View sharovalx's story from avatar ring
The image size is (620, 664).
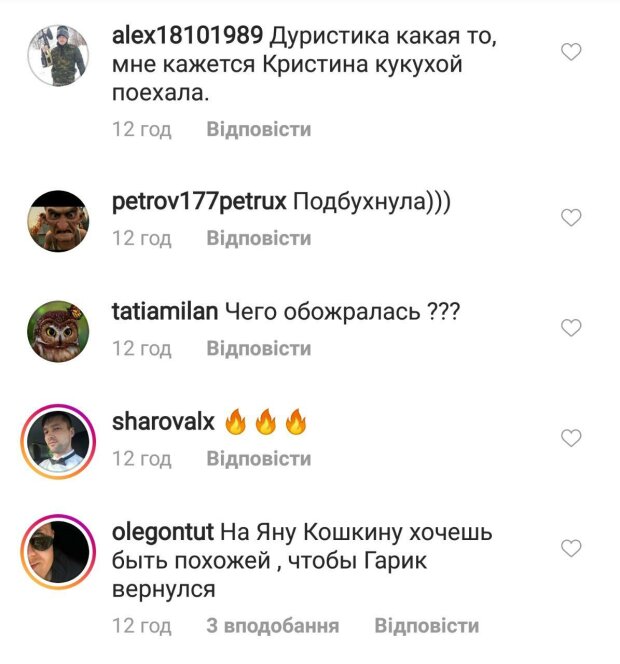click(58, 442)
